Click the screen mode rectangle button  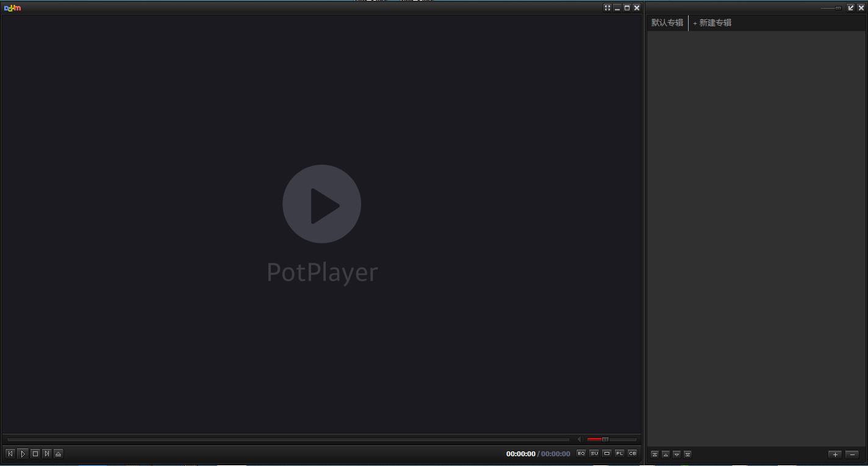(607, 453)
